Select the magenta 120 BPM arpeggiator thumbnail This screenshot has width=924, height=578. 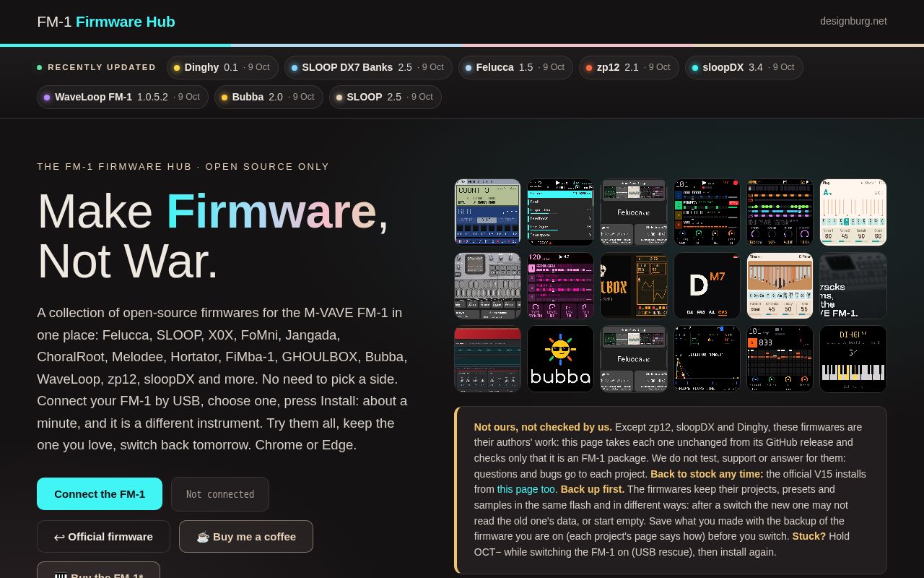560,285
